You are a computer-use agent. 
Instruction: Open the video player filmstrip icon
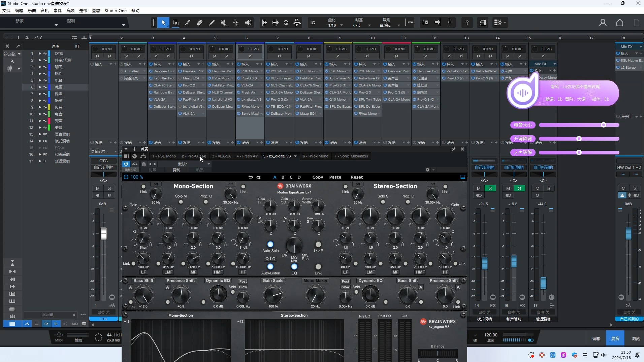pyautogui.click(x=483, y=23)
